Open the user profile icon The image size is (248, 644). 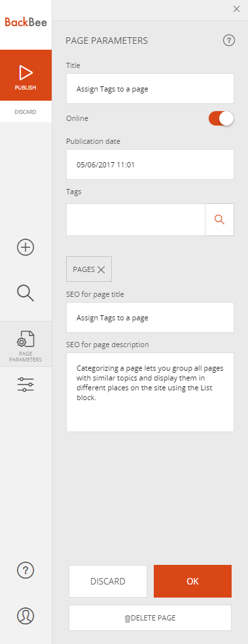coord(26,616)
